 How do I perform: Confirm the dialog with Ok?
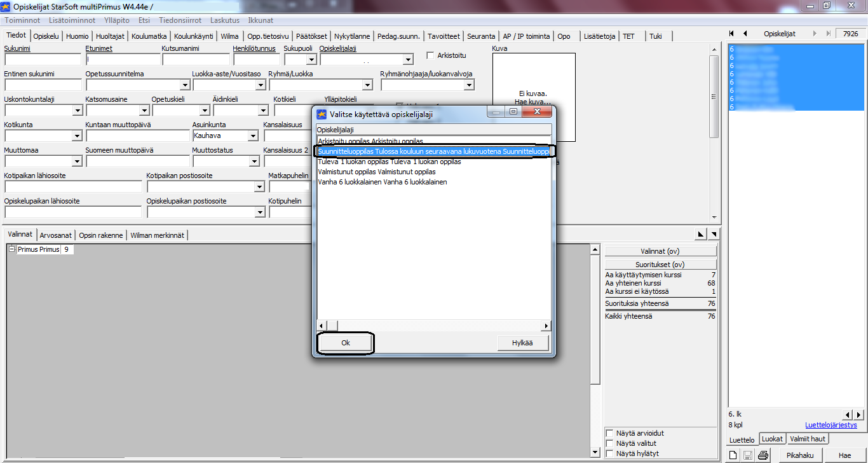tap(345, 343)
